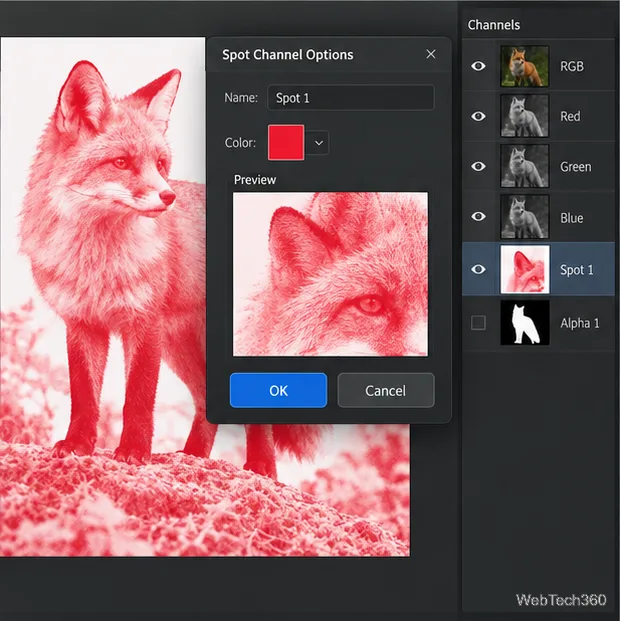Image resolution: width=620 pixels, height=621 pixels.
Task: Select the Red channel thumbnail
Action: [525, 116]
